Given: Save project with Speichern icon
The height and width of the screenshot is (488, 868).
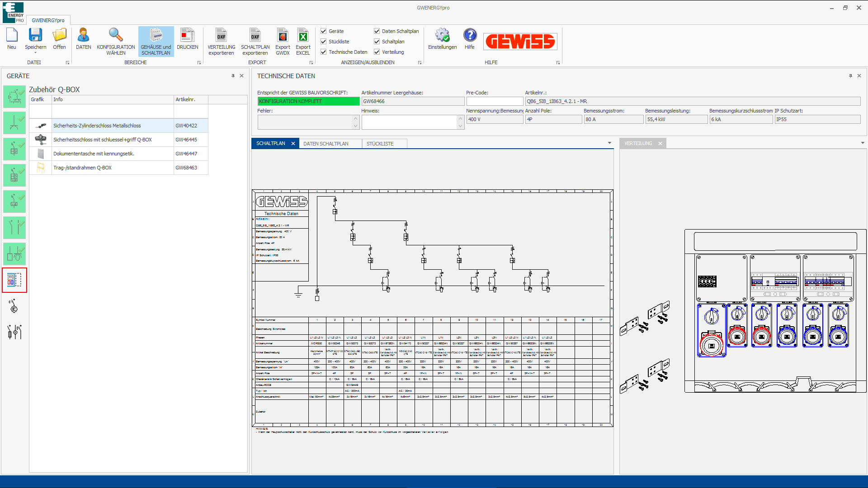Looking at the screenshot, I should (x=35, y=36).
